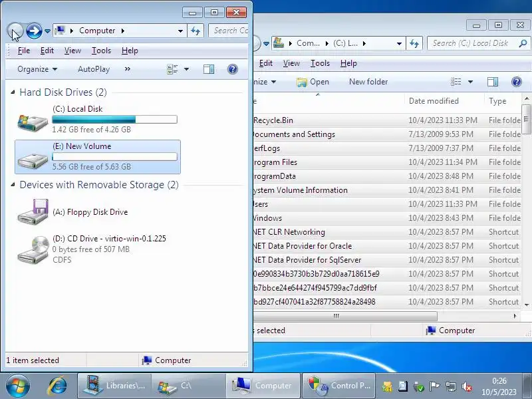Click the muted volume tray icon
Screen dimensions: 532x399
[467, 386]
